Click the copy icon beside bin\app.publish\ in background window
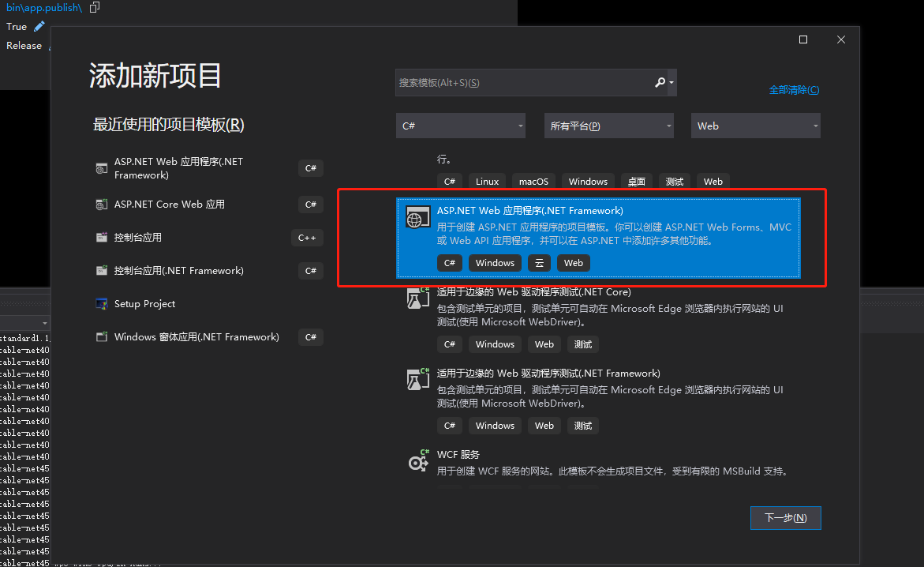Viewport: 924px width, 567px height. [x=94, y=7]
